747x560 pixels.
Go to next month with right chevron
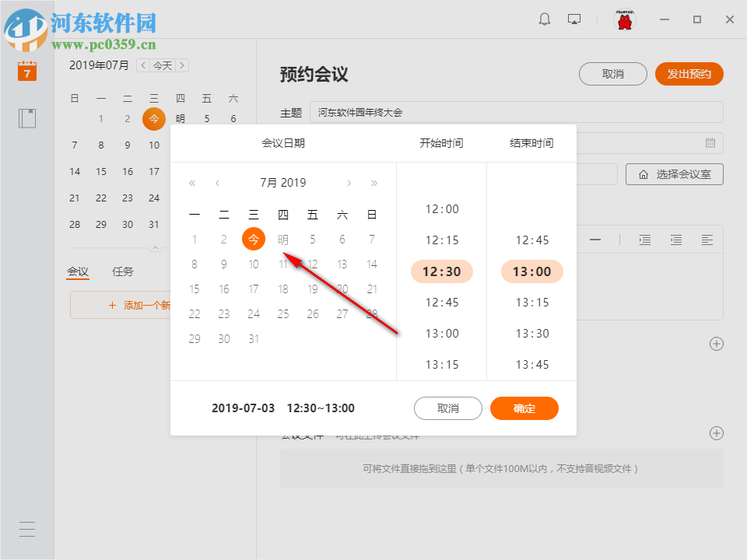point(349,183)
